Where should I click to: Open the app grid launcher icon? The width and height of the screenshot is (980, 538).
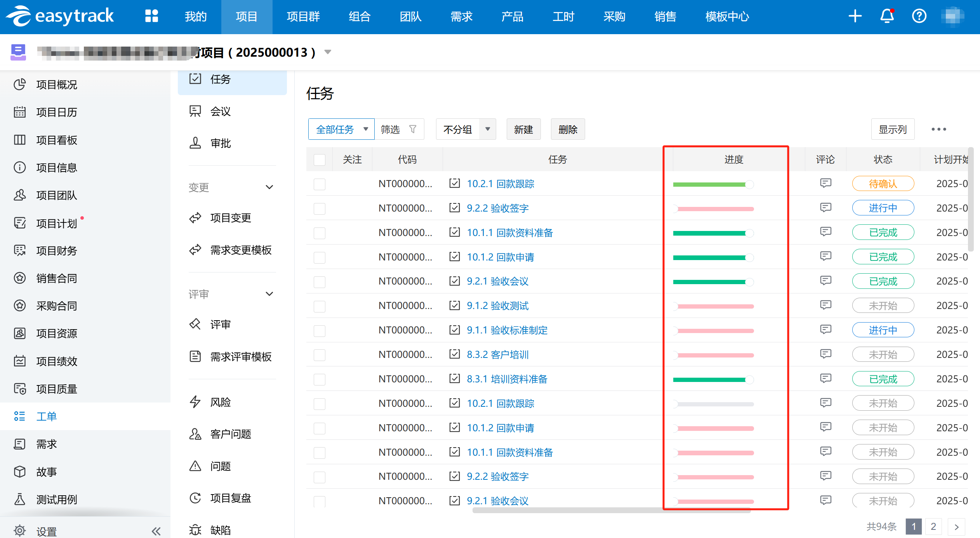pos(151,16)
